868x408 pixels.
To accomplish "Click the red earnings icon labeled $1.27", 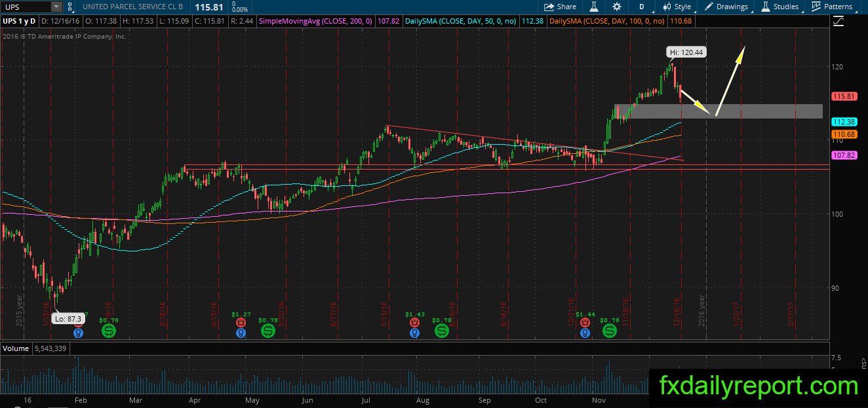I will coord(241,323).
